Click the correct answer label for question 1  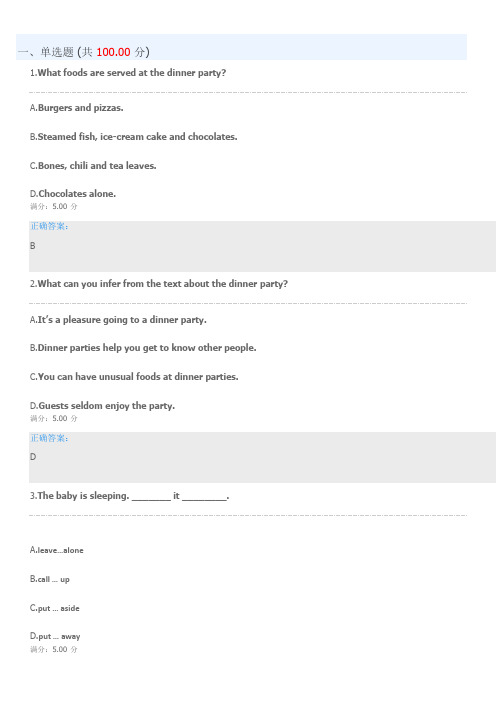[49, 226]
